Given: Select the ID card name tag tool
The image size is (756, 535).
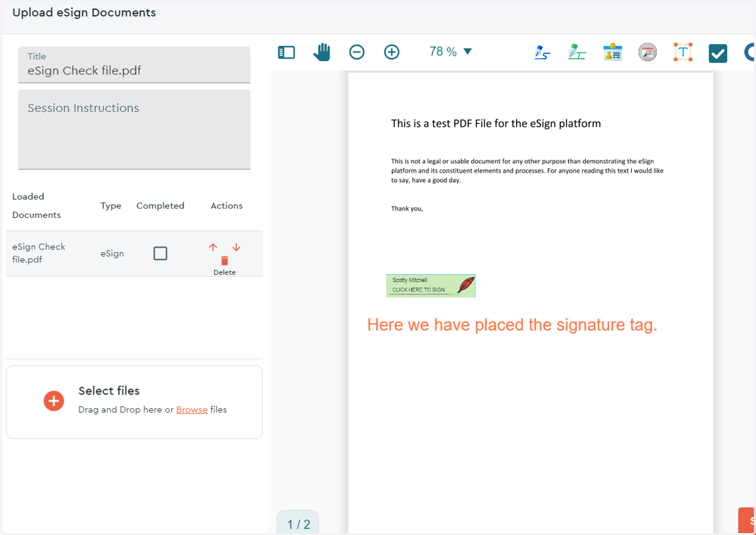Looking at the screenshot, I should [x=612, y=52].
